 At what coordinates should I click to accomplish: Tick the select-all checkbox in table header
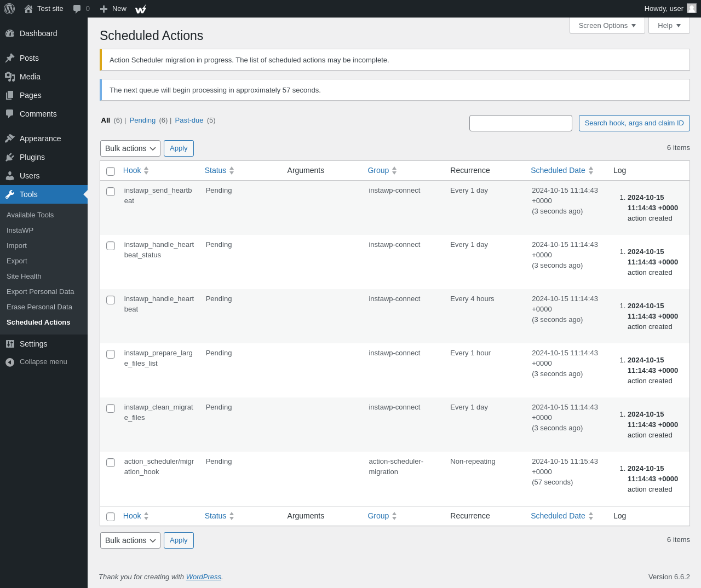point(111,171)
